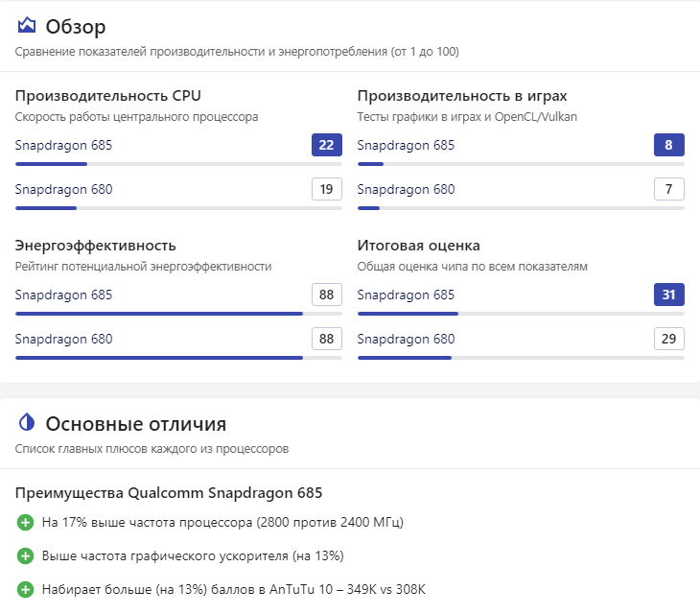Image resolution: width=700 pixels, height=614 pixels.
Task: Click subtitle Общая оценка чипа по всем показателям
Action: [473, 267]
